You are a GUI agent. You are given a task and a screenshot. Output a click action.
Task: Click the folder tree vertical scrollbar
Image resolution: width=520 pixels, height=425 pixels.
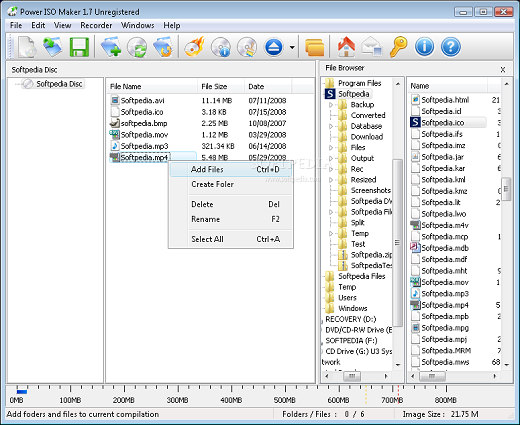pos(397,243)
